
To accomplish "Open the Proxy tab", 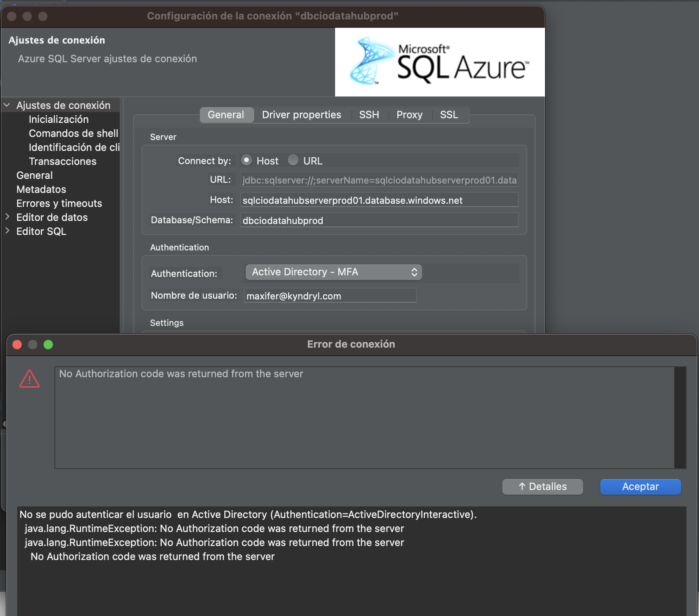I will [409, 115].
